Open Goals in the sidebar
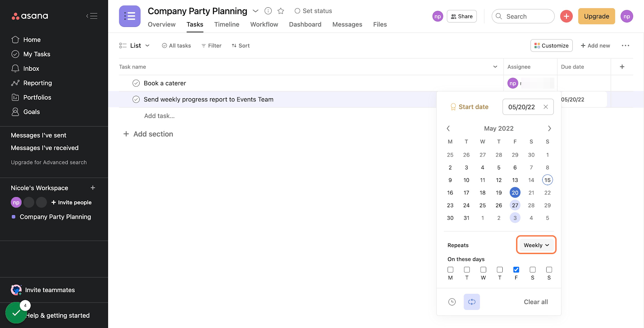Image resolution: width=644 pixels, height=328 pixels. [26, 112]
